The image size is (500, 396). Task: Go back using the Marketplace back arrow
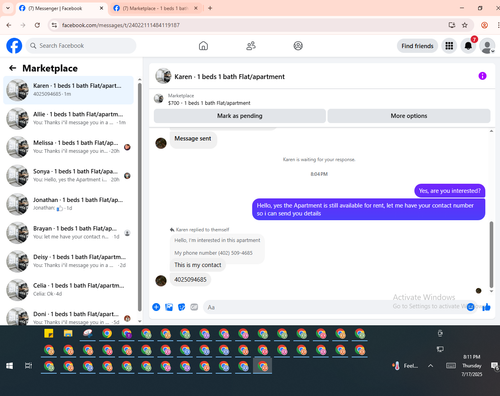pyautogui.click(x=13, y=68)
